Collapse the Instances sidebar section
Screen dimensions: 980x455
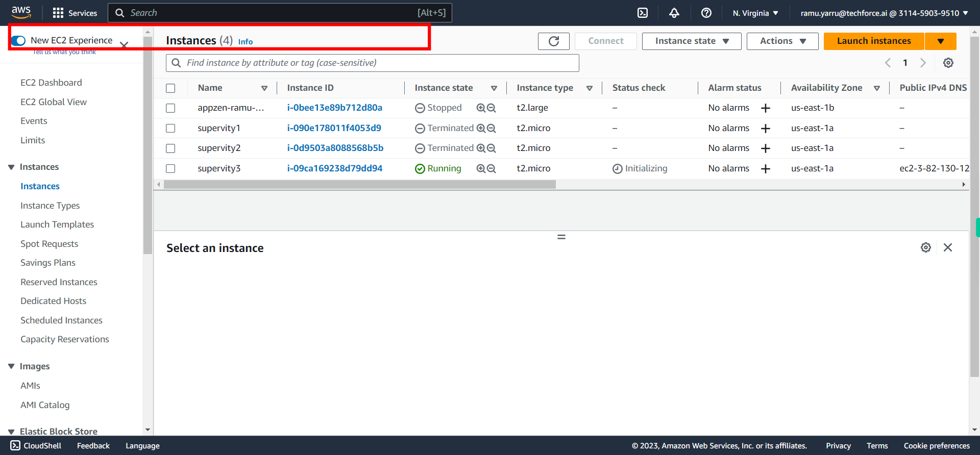[x=11, y=167]
